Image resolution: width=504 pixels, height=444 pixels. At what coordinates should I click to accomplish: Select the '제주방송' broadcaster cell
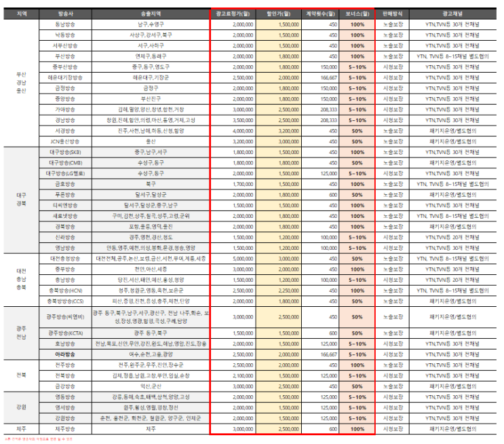[x=65, y=429]
